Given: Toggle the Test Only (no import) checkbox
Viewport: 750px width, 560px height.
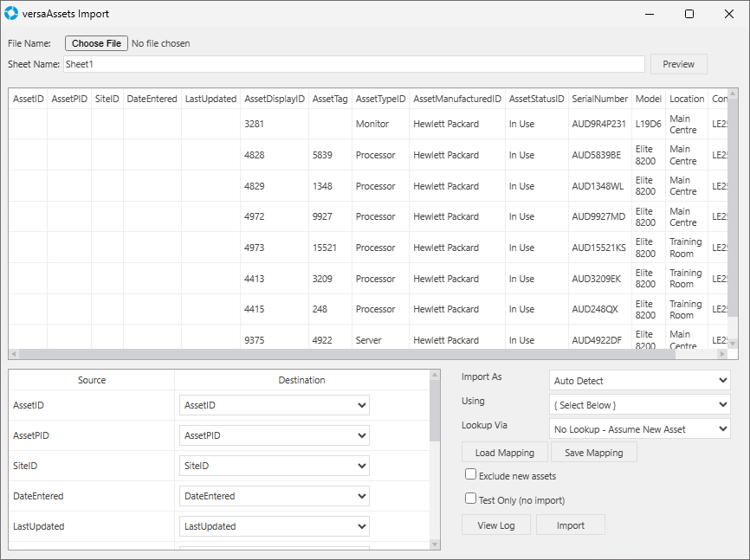Looking at the screenshot, I should point(471,499).
